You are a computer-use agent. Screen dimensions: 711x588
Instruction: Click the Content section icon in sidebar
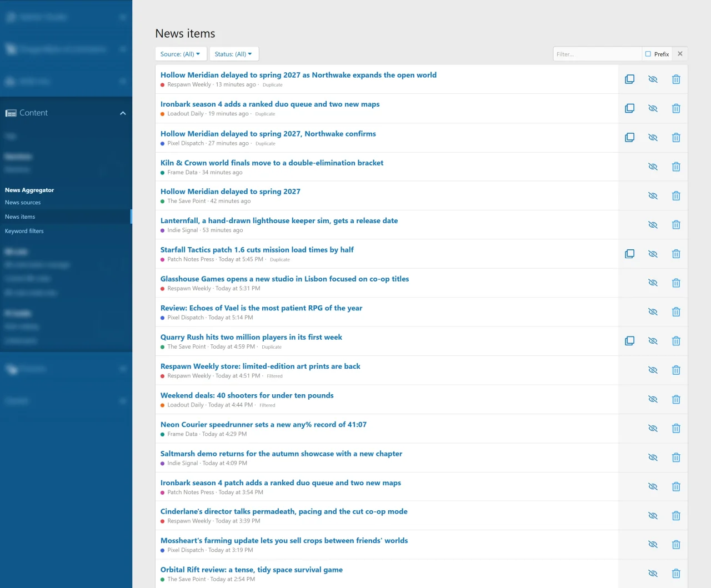coord(11,113)
